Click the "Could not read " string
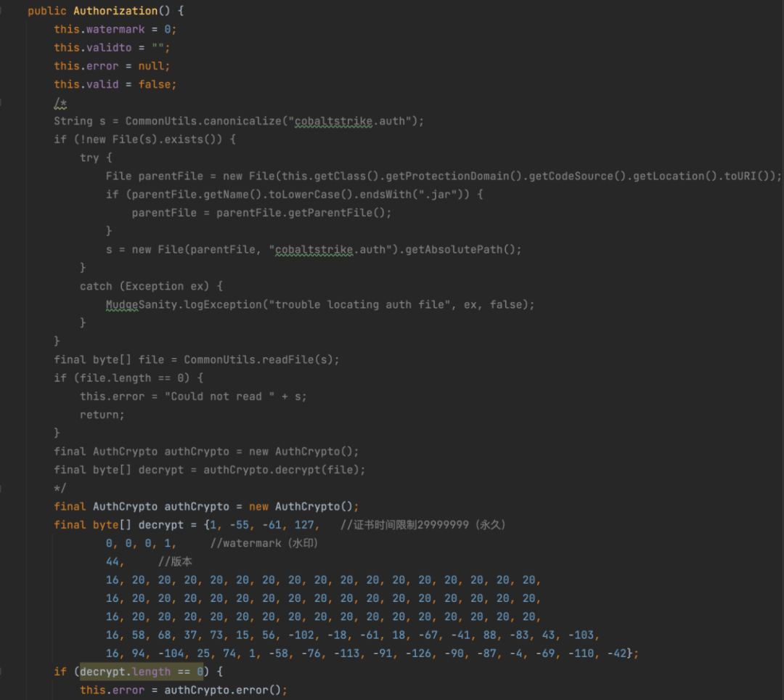This screenshot has width=784, height=700. point(219,396)
